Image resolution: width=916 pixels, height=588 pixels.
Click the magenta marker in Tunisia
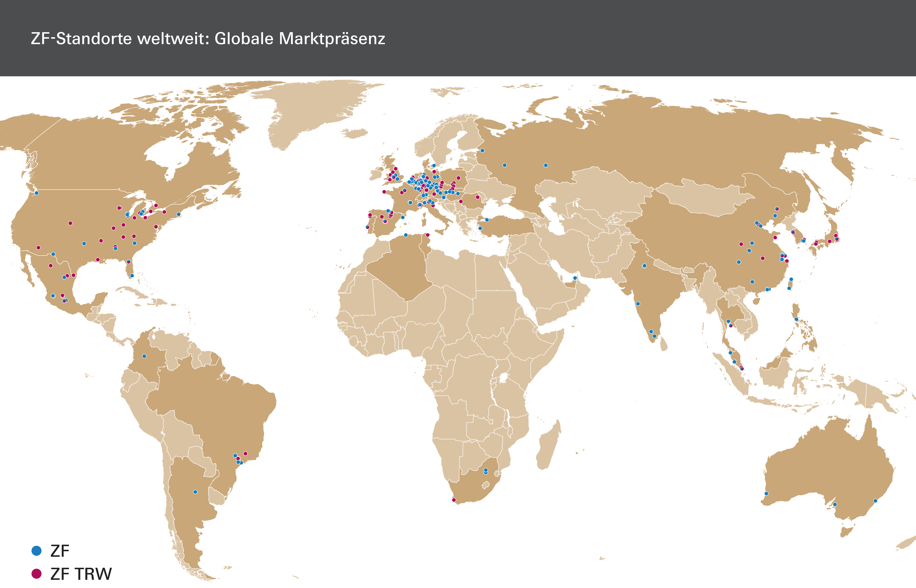point(428,235)
